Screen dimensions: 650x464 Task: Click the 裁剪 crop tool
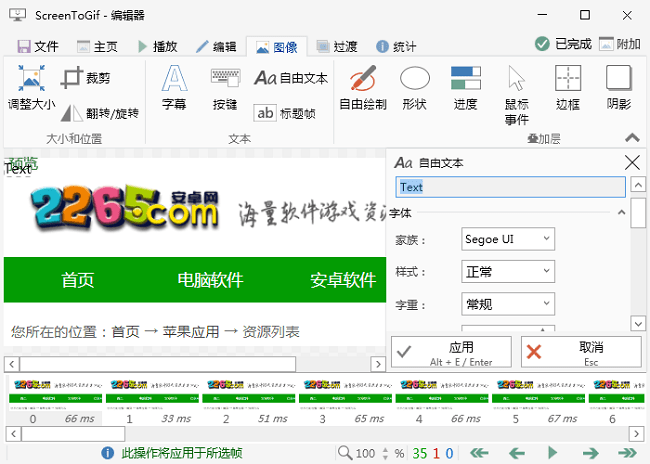86,78
